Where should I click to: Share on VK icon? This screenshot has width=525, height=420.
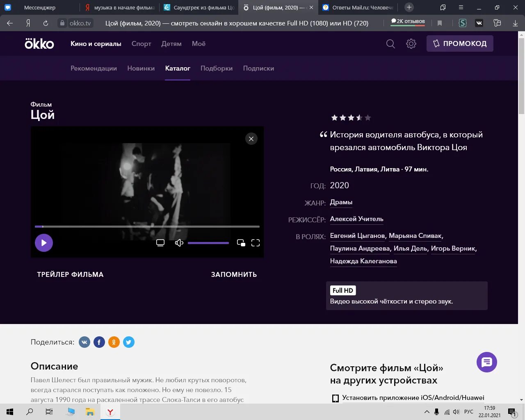(84, 342)
